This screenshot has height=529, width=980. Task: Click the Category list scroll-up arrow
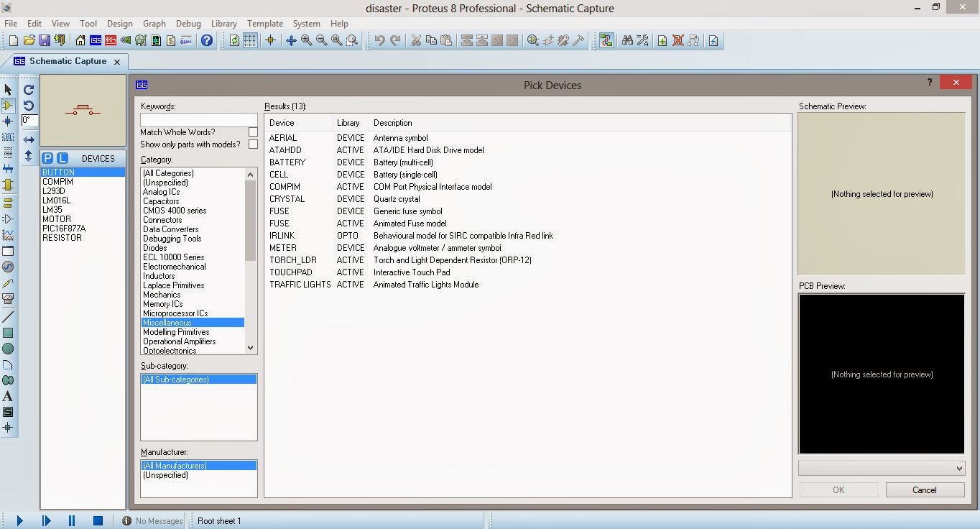click(251, 174)
